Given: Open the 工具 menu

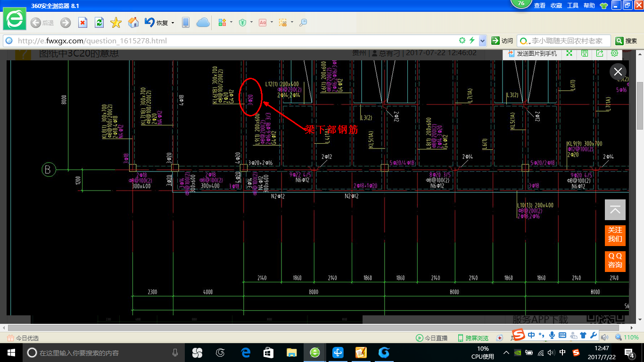Looking at the screenshot, I should [573, 6].
